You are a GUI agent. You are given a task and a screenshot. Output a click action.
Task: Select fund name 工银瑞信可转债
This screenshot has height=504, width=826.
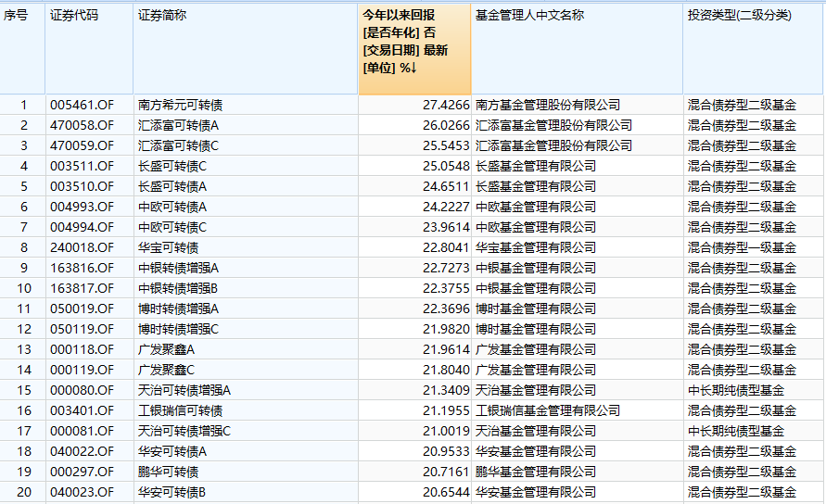(180, 410)
